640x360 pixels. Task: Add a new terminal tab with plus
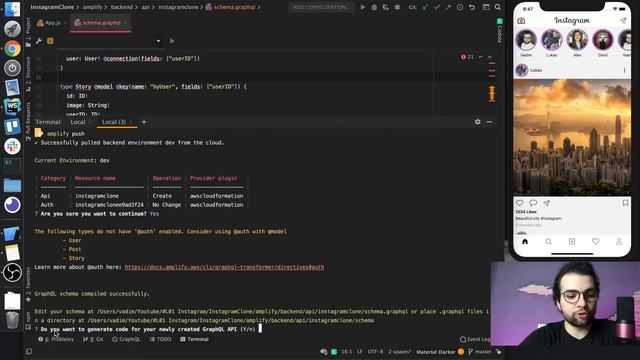click(144, 122)
